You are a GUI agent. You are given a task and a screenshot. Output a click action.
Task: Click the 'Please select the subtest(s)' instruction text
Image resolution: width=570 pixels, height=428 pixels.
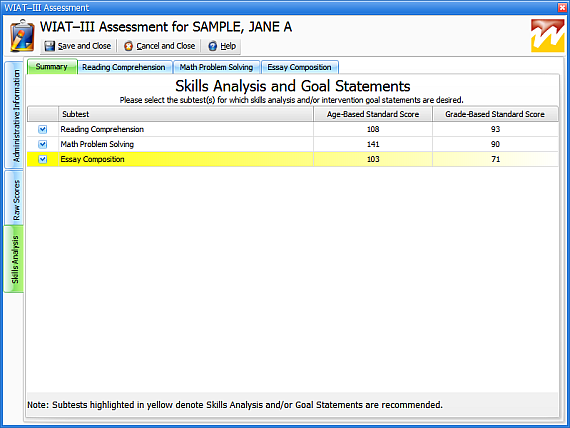pos(292,100)
